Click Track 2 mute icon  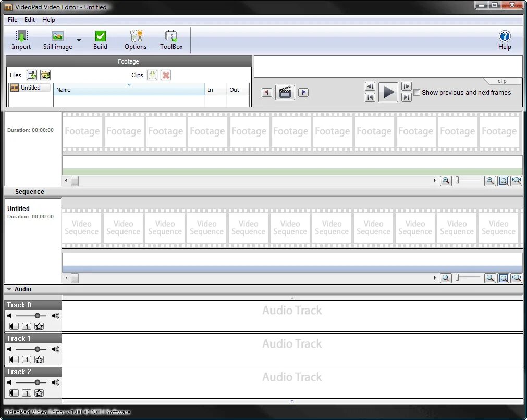point(14,393)
